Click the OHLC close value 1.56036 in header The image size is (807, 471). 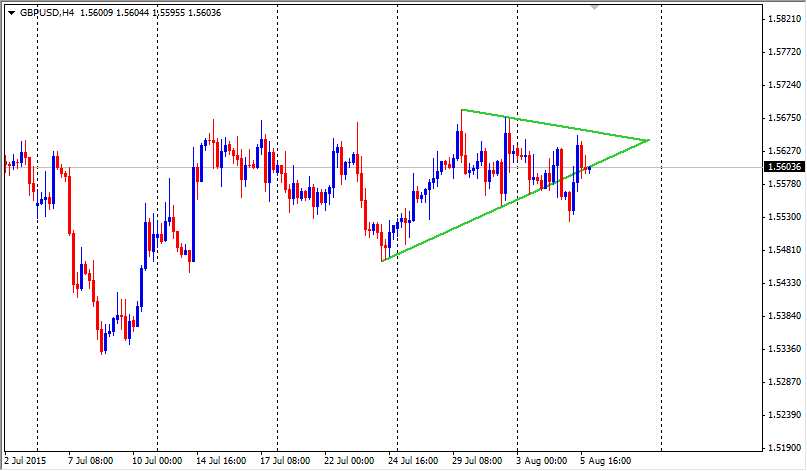(x=204, y=13)
